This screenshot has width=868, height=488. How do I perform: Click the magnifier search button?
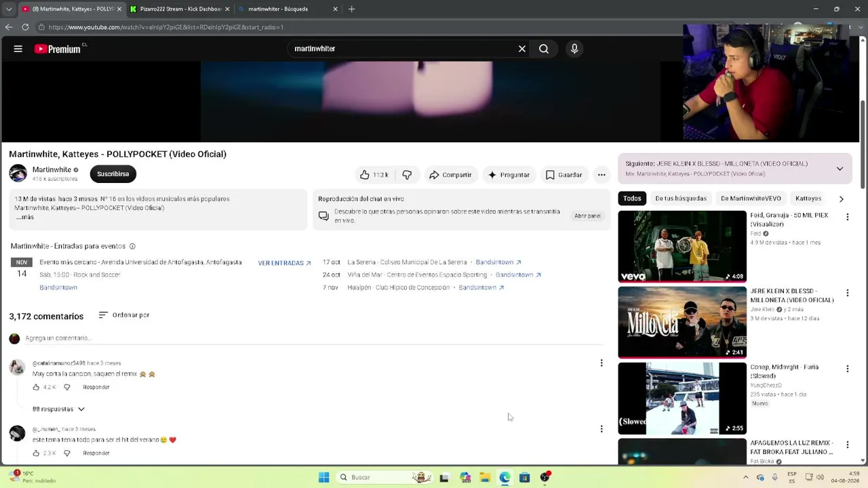[x=544, y=49]
